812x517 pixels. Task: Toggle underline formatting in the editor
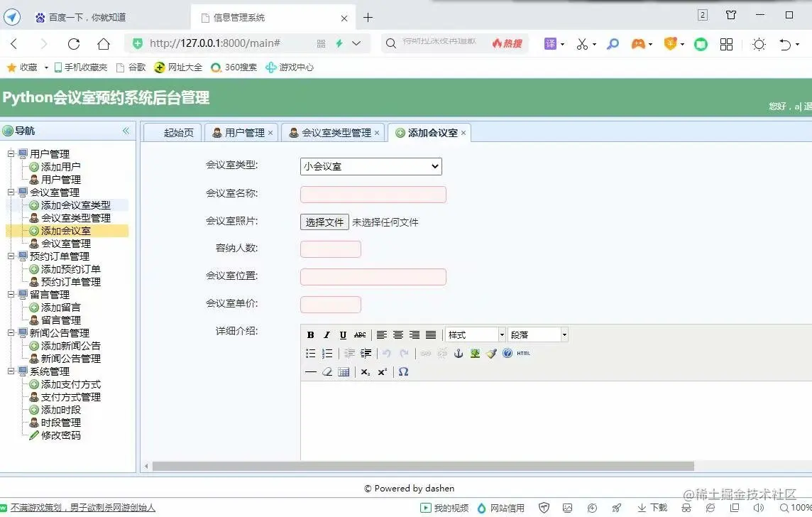point(343,335)
